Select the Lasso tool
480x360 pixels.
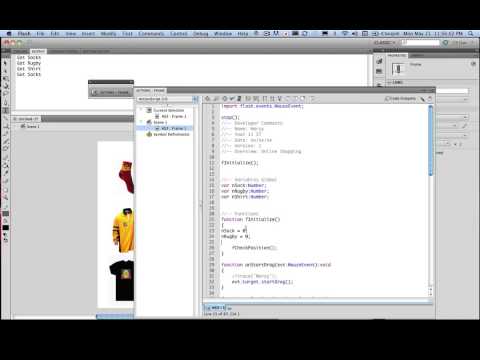pyautogui.click(x=5, y=94)
